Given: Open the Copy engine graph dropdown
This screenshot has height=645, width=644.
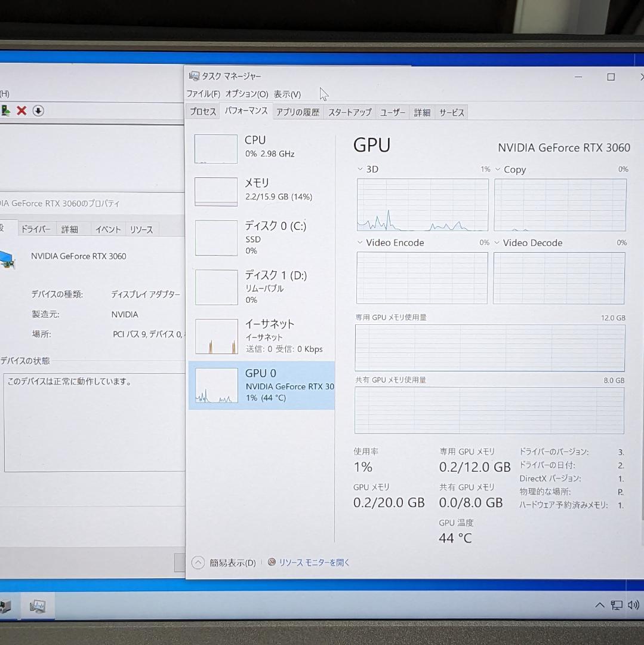Looking at the screenshot, I should 498,170.
